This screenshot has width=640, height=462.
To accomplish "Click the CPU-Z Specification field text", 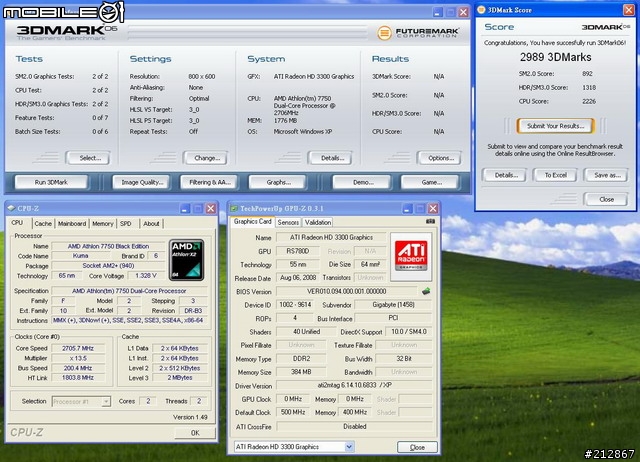I will [x=129, y=291].
